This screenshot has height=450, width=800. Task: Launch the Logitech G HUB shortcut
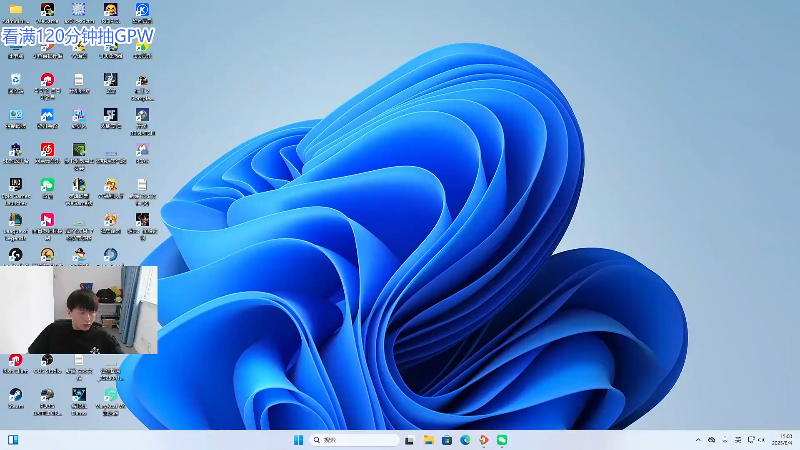point(15,255)
